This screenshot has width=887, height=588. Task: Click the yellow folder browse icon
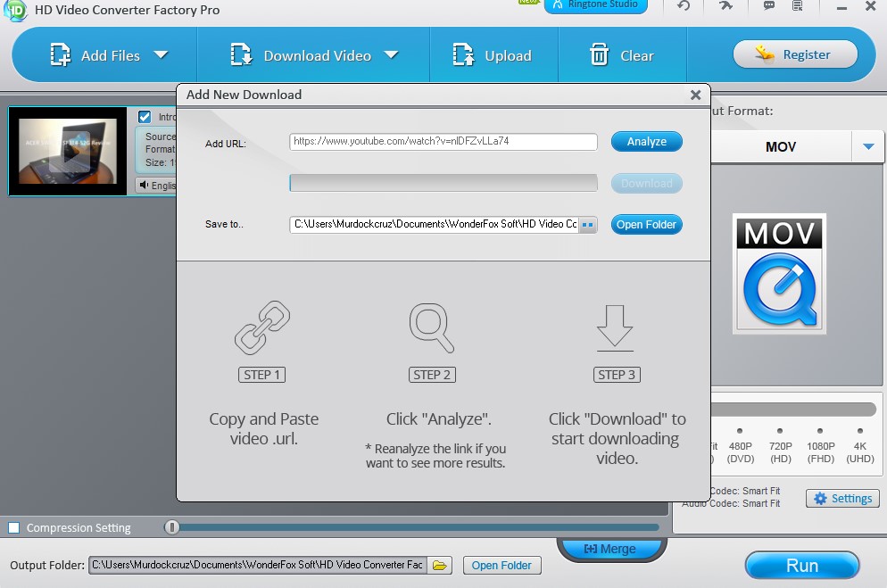tap(440, 565)
